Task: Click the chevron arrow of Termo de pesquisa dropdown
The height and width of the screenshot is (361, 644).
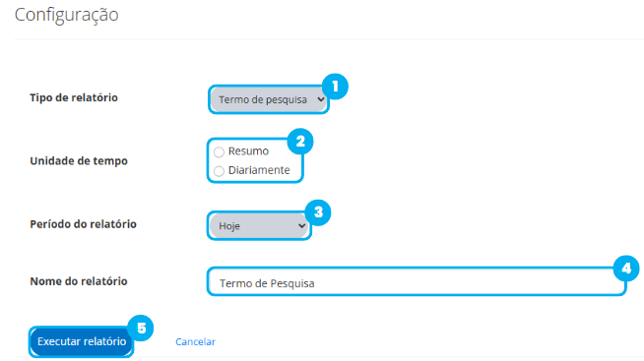Action: [321, 99]
